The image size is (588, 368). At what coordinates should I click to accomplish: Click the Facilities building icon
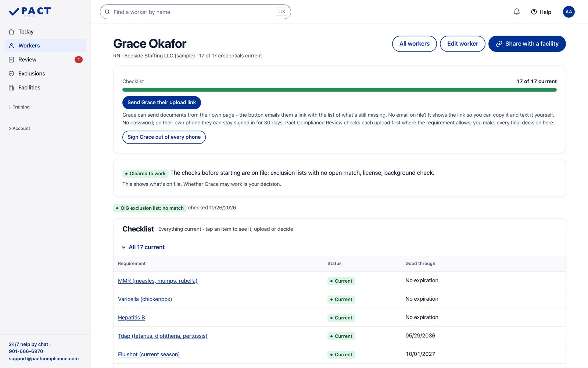(x=11, y=88)
